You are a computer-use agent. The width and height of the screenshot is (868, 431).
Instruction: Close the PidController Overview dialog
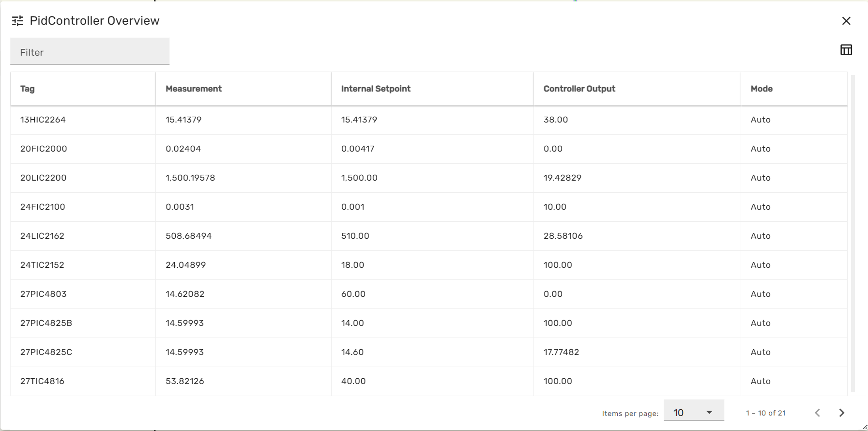click(x=846, y=21)
